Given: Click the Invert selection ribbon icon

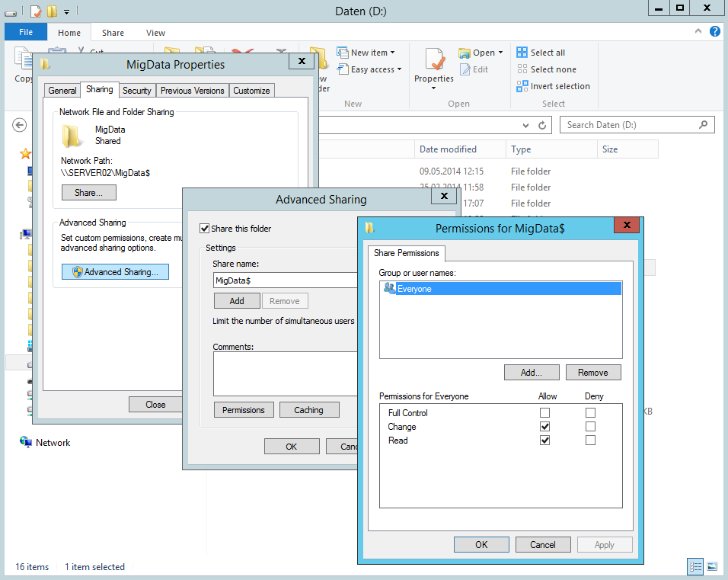Looking at the screenshot, I should (x=522, y=86).
